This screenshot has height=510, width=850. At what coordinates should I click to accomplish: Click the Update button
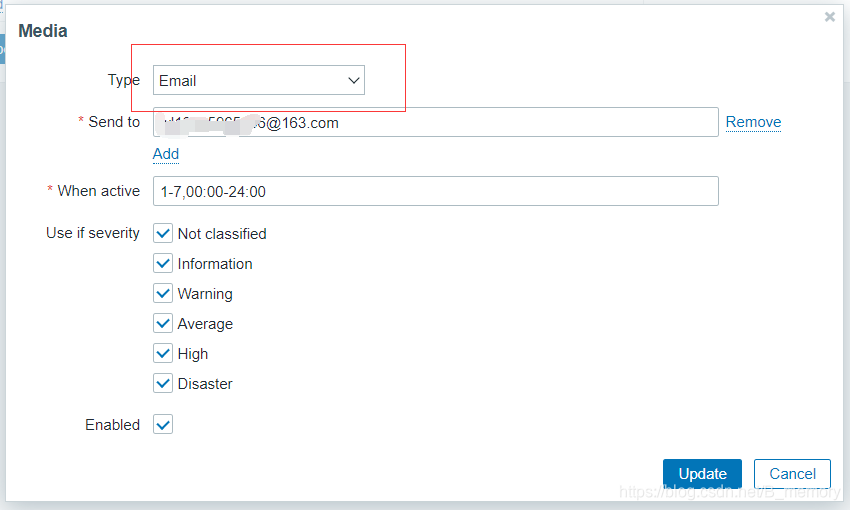coord(702,474)
